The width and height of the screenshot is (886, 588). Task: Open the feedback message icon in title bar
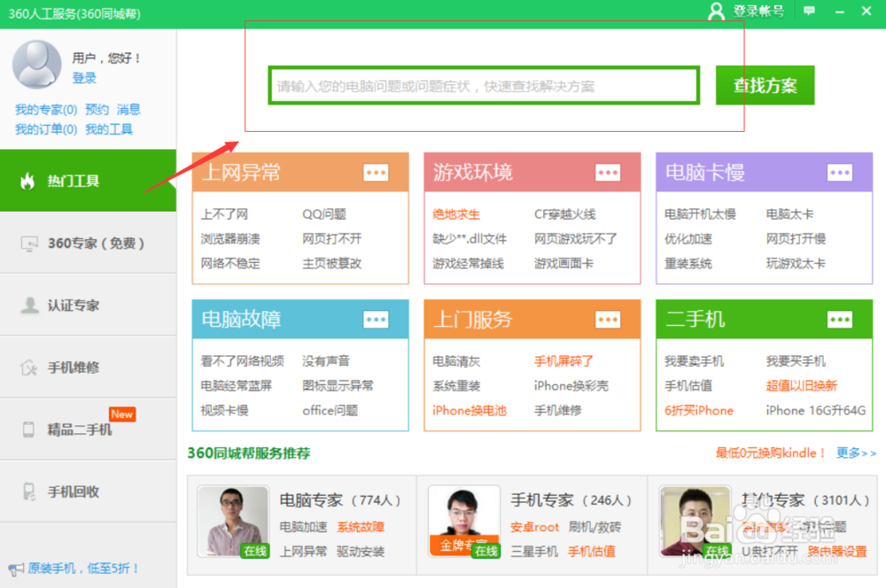click(809, 11)
